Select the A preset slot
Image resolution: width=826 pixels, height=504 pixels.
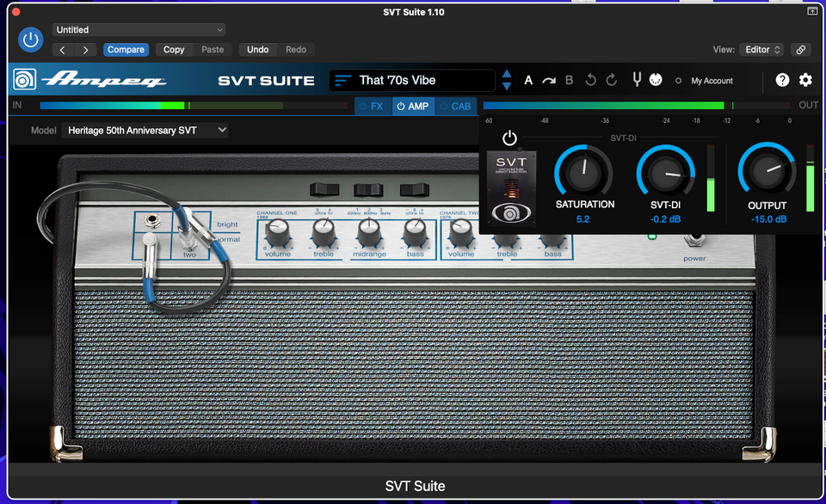[x=528, y=81]
